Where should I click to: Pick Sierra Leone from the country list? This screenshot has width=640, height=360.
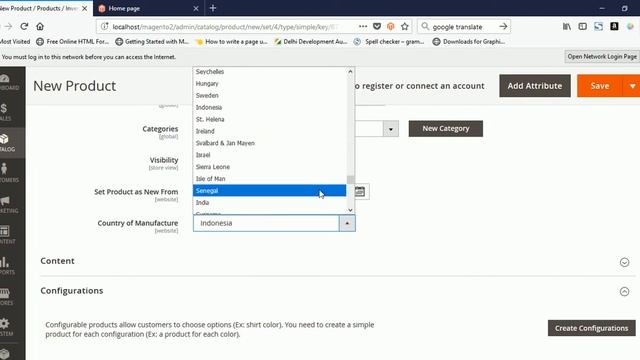click(269, 167)
